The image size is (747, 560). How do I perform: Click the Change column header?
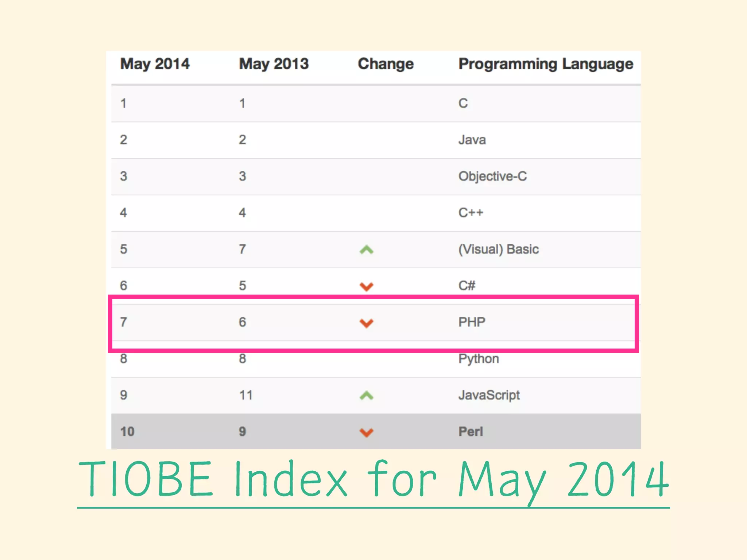(x=386, y=64)
